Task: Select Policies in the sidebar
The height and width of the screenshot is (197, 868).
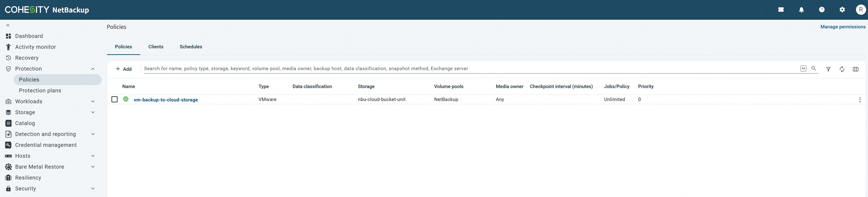Action: click(57, 79)
